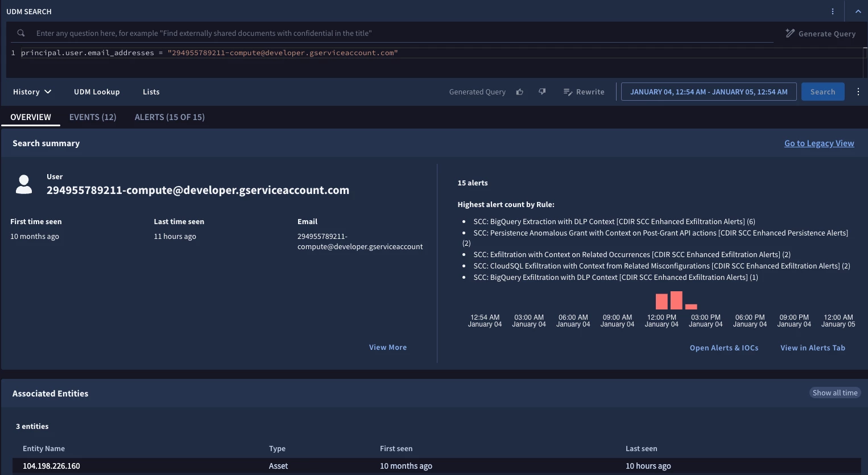The height and width of the screenshot is (475, 868).
Task: Expand the History dropdown
Action: [32, 92]
